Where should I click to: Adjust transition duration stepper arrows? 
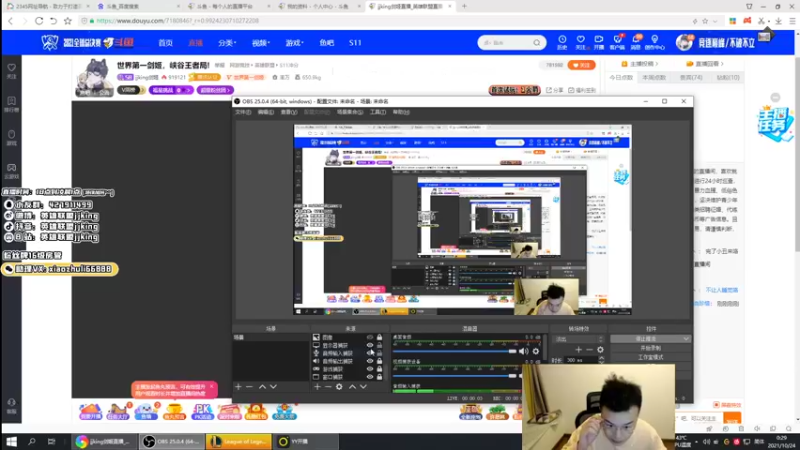(x=601, y=360)
